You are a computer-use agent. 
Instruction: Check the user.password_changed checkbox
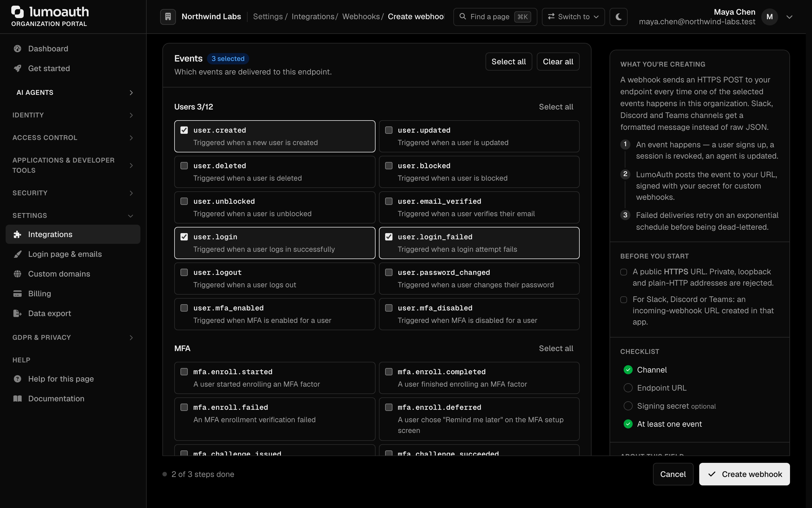(x=389, y=272)
